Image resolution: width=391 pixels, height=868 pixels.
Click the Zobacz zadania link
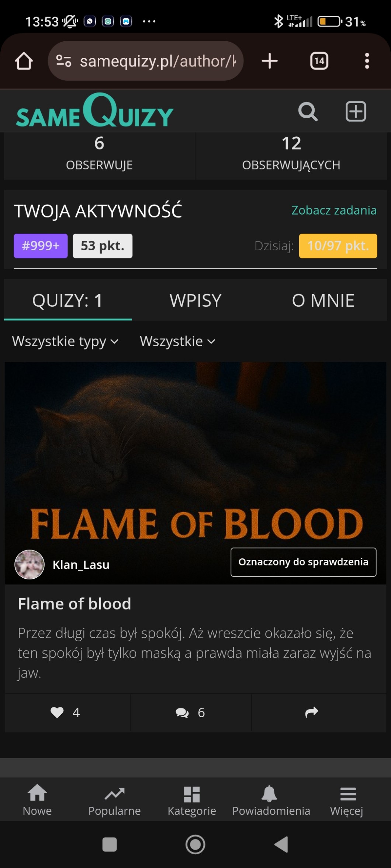[334, 210]
